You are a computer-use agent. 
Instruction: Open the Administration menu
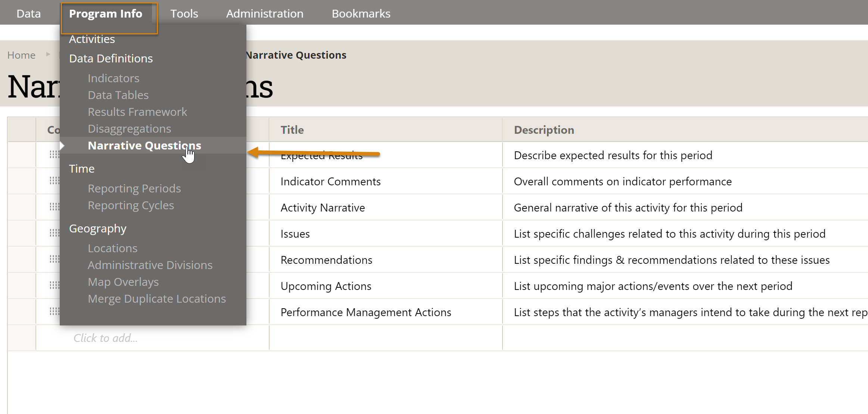[264, 14]
